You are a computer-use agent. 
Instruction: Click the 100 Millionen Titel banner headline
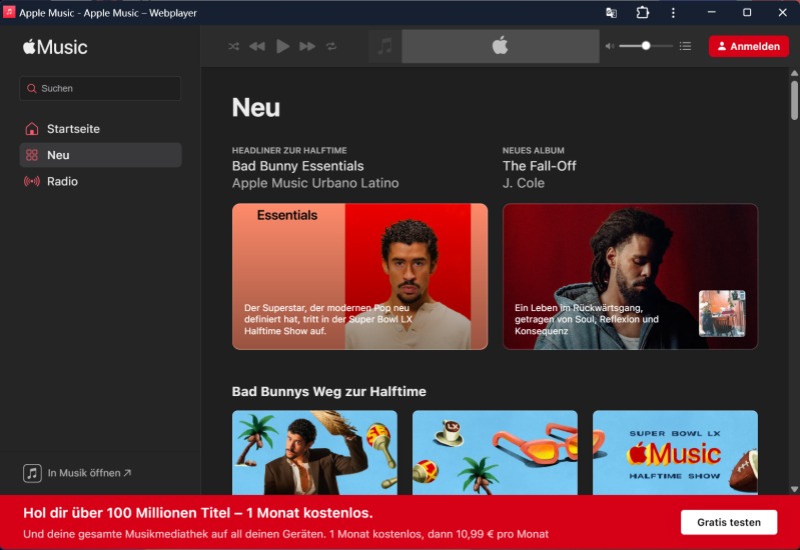click(198, 513)
